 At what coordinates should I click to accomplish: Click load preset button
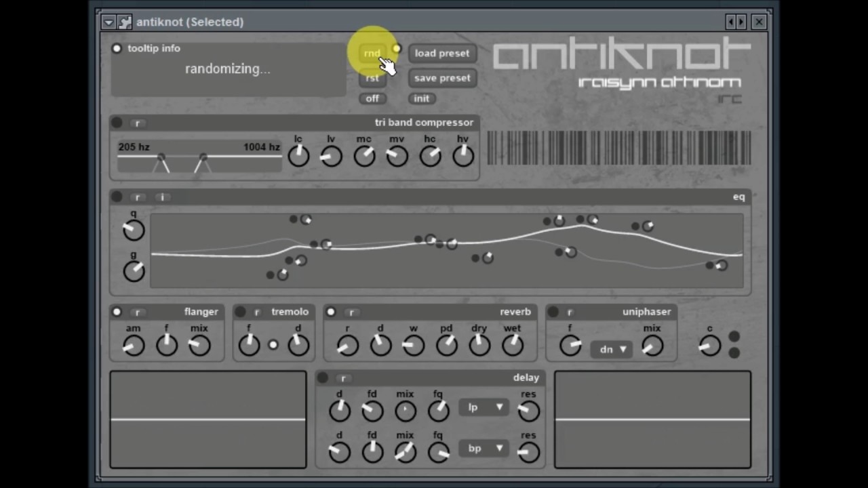click(442, 54)
